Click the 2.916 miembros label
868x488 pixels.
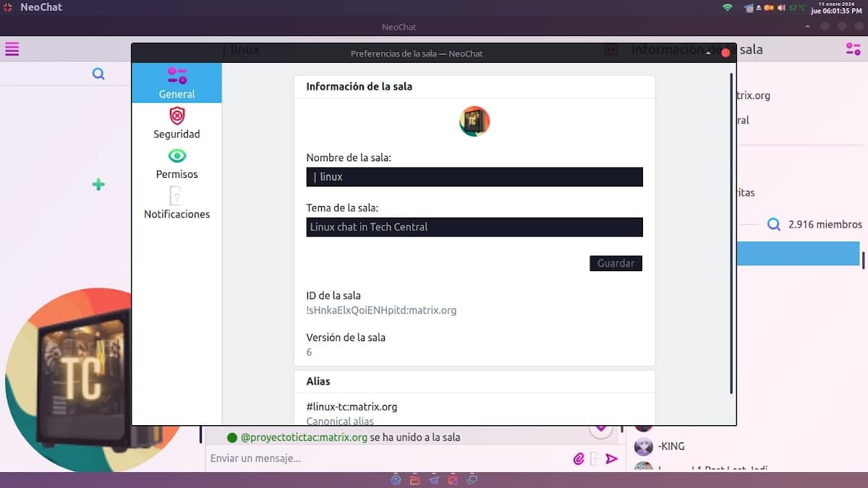point(825,225)
